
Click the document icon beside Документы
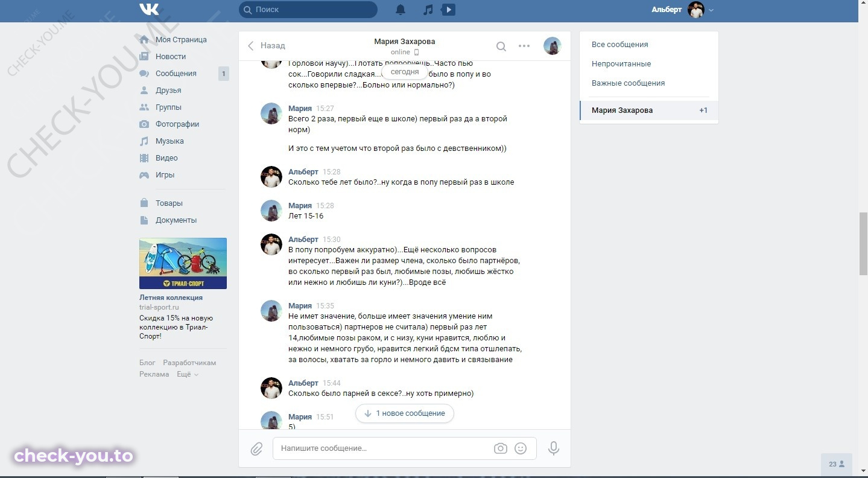click(x=144, y=220)
